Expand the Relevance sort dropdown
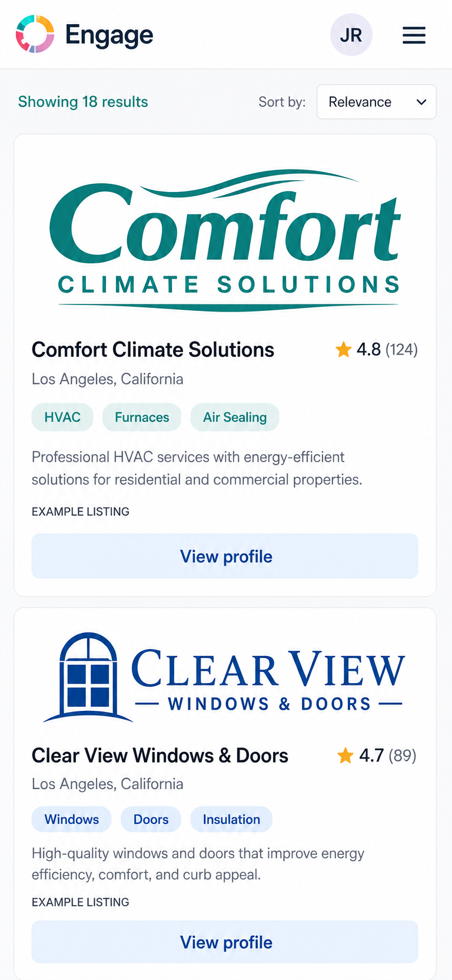 (377, 102)
